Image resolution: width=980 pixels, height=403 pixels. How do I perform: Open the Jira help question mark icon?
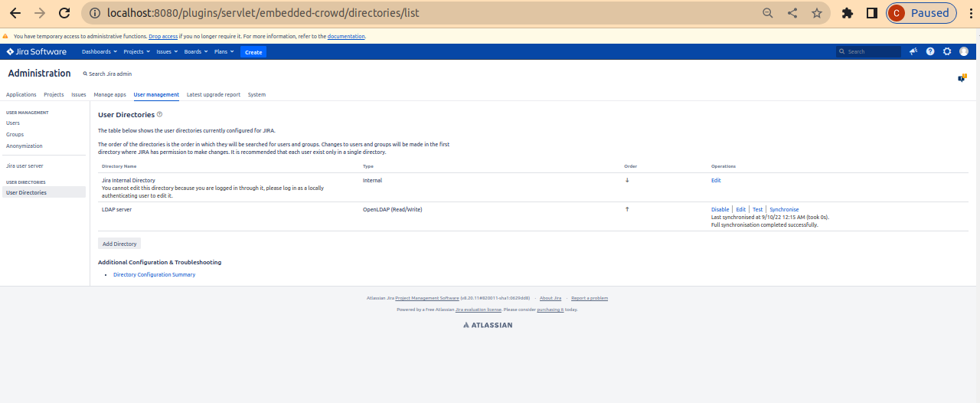click(930, 52)
